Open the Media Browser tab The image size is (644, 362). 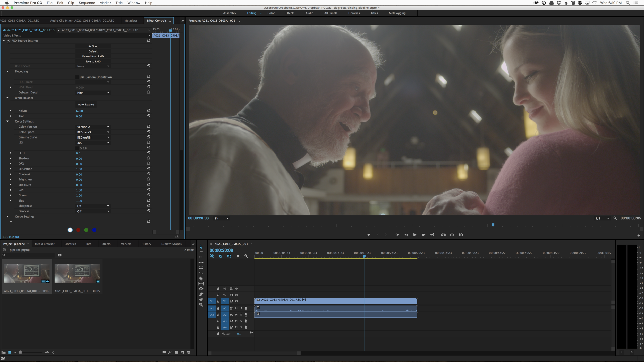pos(45,244)
